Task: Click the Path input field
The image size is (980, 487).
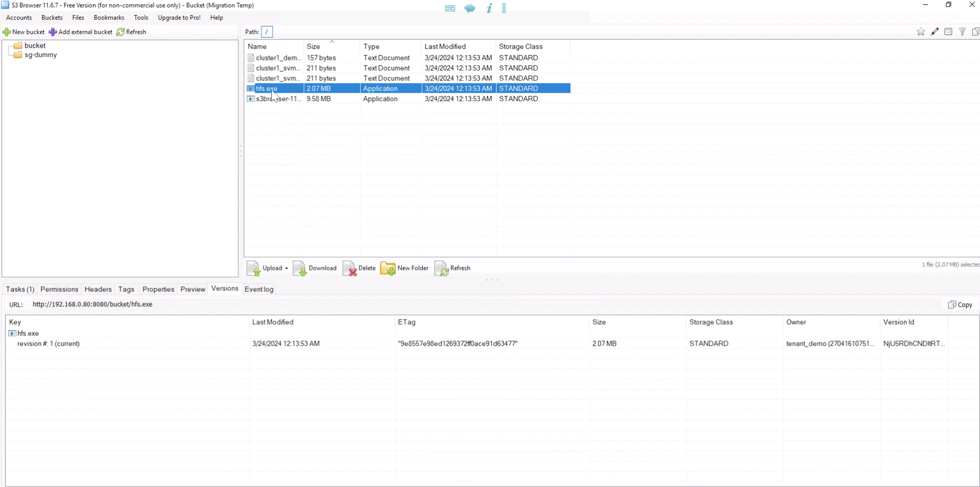Action: [267, 31]
